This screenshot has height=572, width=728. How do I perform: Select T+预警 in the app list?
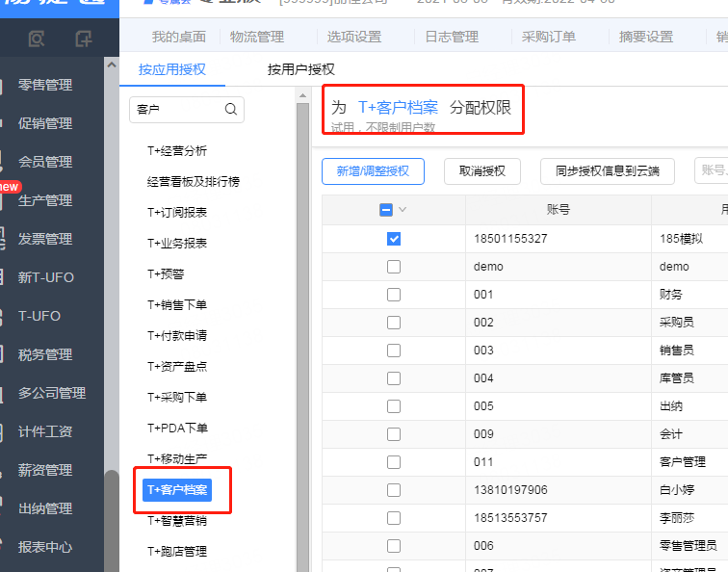pyautogui.click(x=166, y=273)
